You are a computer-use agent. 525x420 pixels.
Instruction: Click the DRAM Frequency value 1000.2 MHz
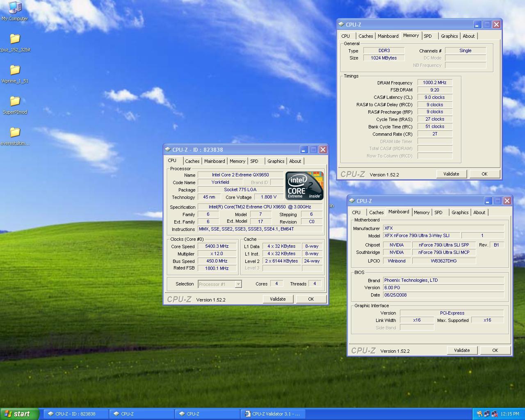[435, 83]
